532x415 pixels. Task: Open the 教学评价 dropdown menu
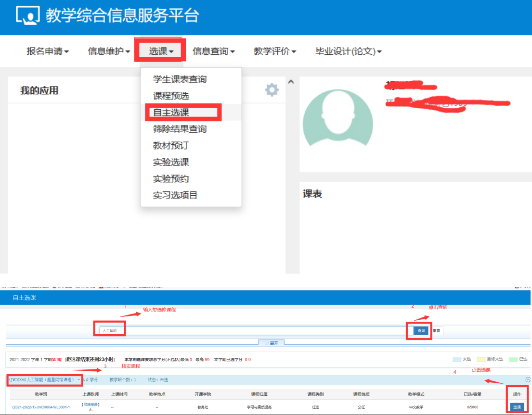point(274,51)
